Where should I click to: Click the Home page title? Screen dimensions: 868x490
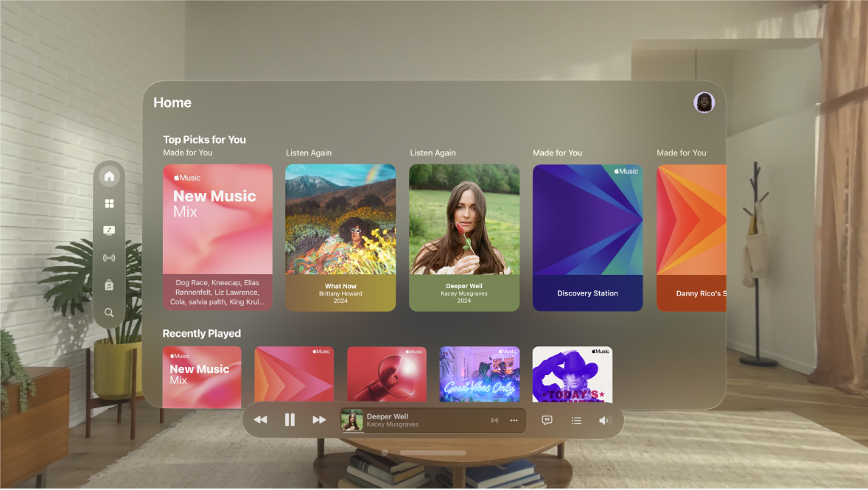tap(172, 102)
